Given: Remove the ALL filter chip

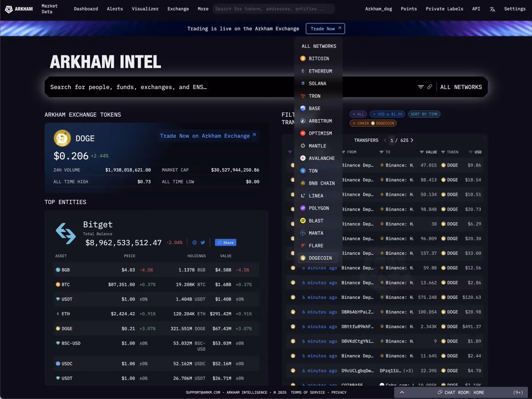Looking at the screenshot, I should 358,114.
